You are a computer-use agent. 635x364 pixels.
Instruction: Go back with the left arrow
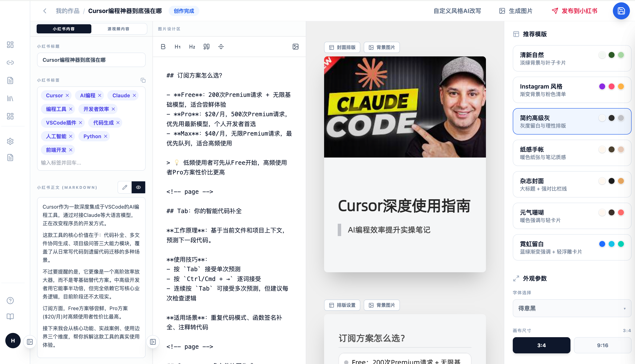click(x=45, y=11)
